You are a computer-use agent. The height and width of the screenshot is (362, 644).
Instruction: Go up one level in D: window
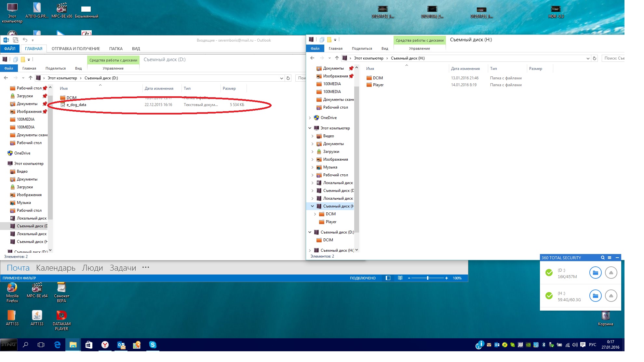point(30,78)
